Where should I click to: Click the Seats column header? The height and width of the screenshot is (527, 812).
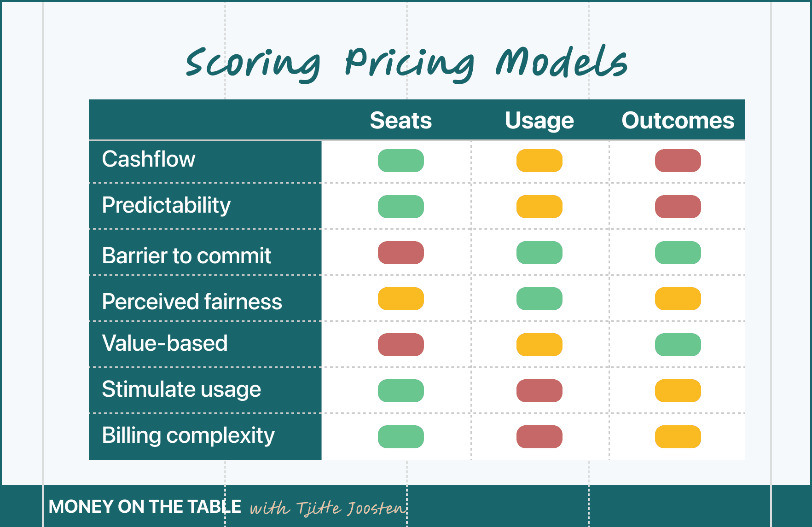(x=401, y=121)
